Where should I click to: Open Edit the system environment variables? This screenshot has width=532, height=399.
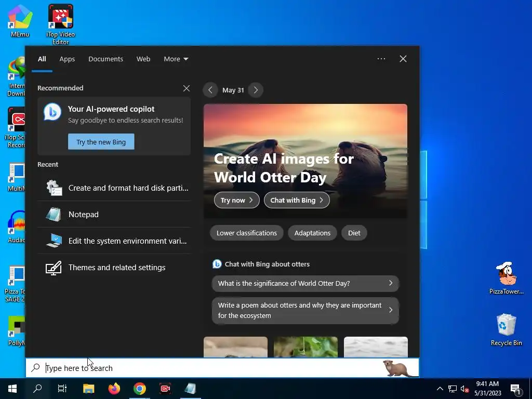tap(114, 241)
